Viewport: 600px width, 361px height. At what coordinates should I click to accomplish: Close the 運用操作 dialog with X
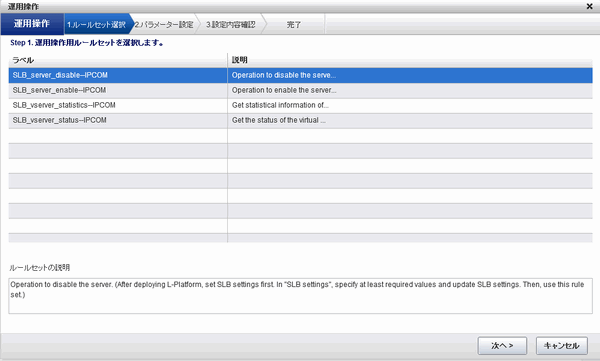click(589, 7)
